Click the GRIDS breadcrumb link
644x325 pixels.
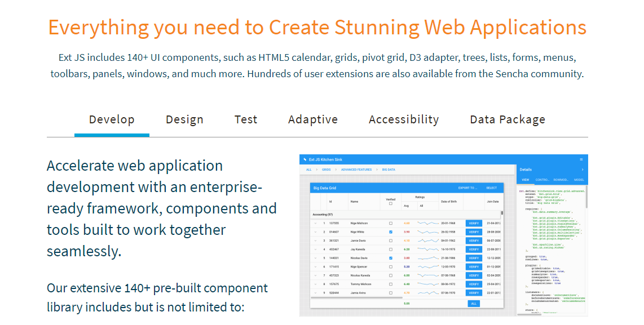point(326,170)
